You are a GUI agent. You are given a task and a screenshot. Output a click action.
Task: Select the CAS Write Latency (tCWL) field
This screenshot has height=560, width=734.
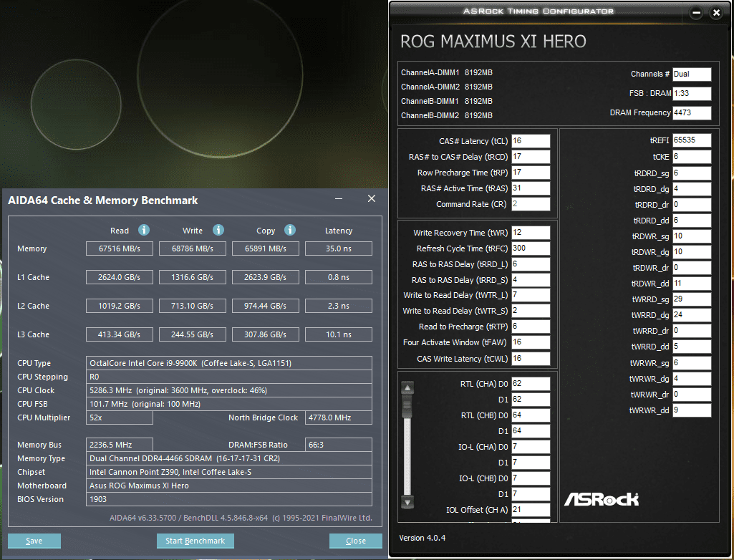[x=531, y=359]
